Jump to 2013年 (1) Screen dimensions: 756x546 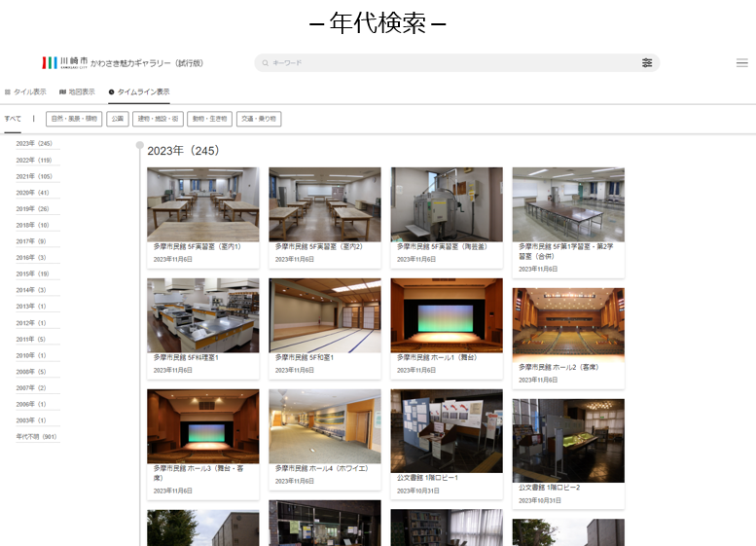pos(31,307)
